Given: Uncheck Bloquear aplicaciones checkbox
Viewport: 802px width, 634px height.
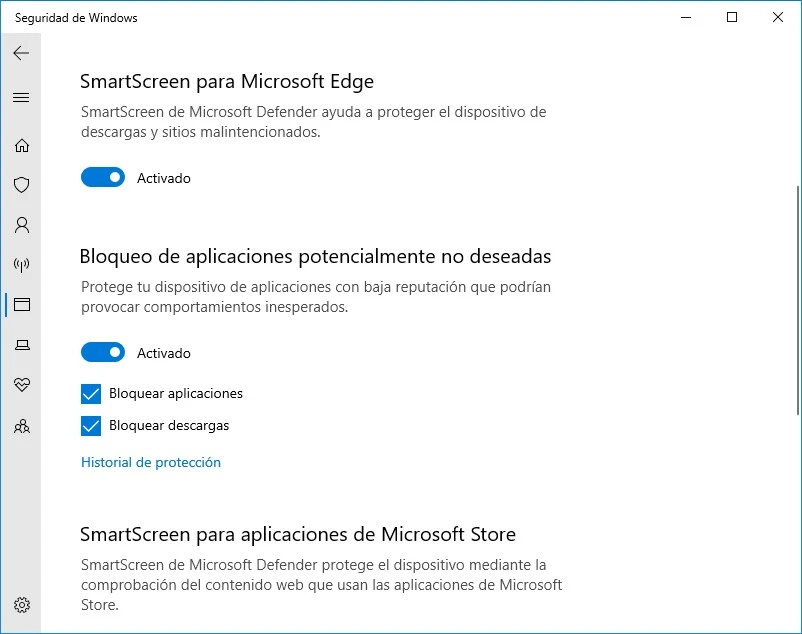Looking at the screenshot, I should click(x=91, y=393).
